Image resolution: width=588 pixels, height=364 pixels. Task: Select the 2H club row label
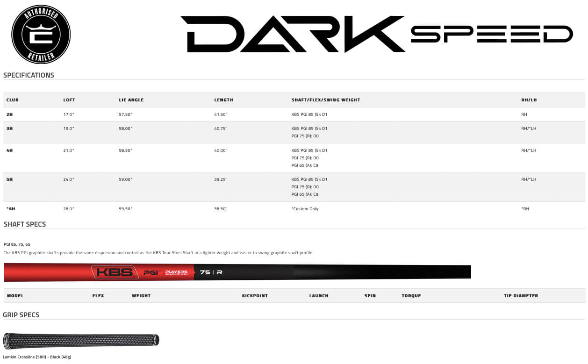point(10,114)
